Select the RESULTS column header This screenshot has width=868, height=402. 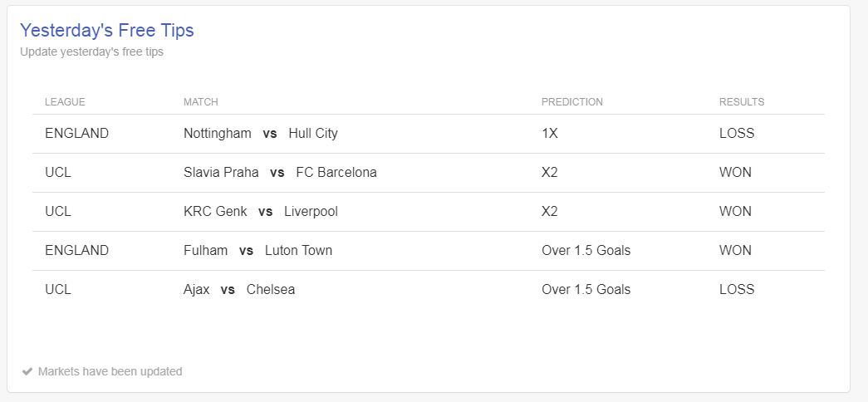pyautogui.click(x=741, y=102)
